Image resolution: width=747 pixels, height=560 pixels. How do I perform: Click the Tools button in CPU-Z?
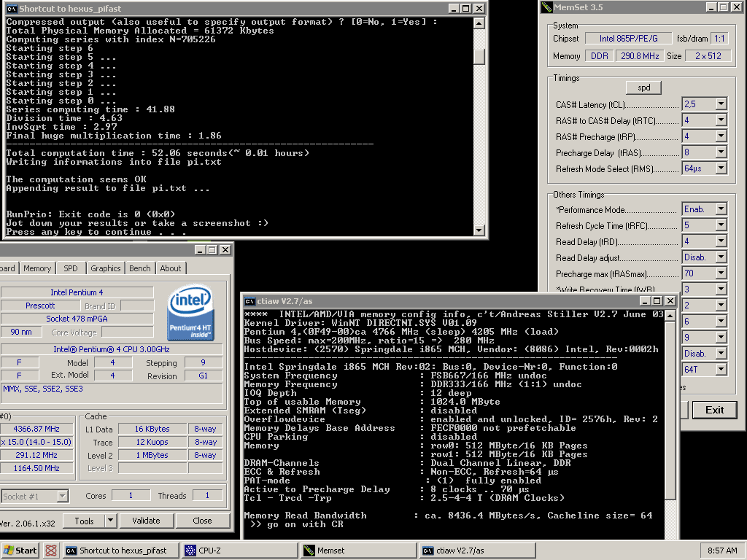(84, 521)
